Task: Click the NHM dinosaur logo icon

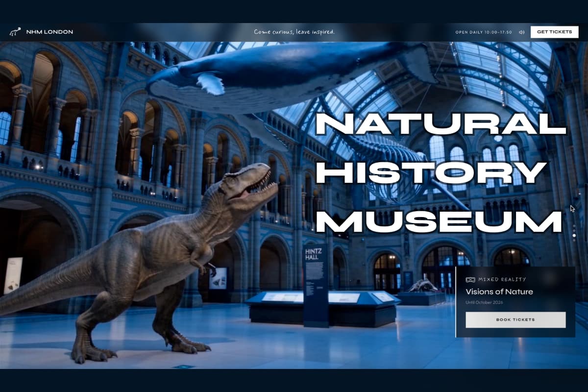Action: pos(15,32)
